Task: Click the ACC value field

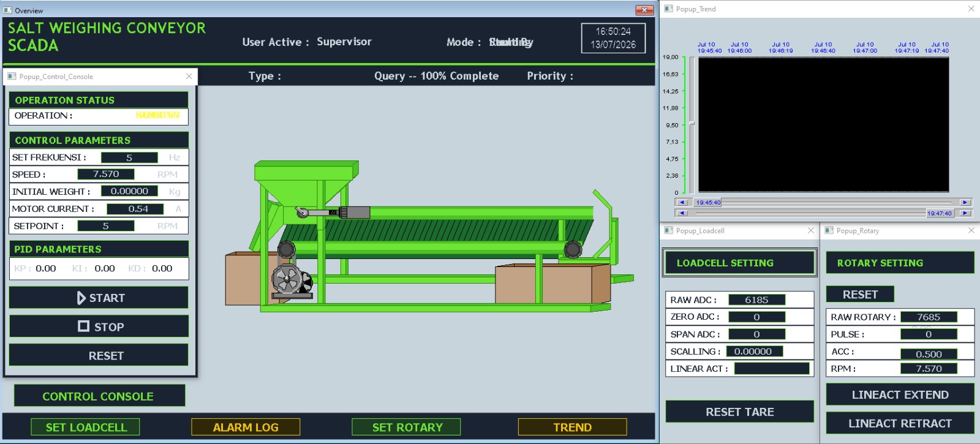Action: click(x=929, y=354)
